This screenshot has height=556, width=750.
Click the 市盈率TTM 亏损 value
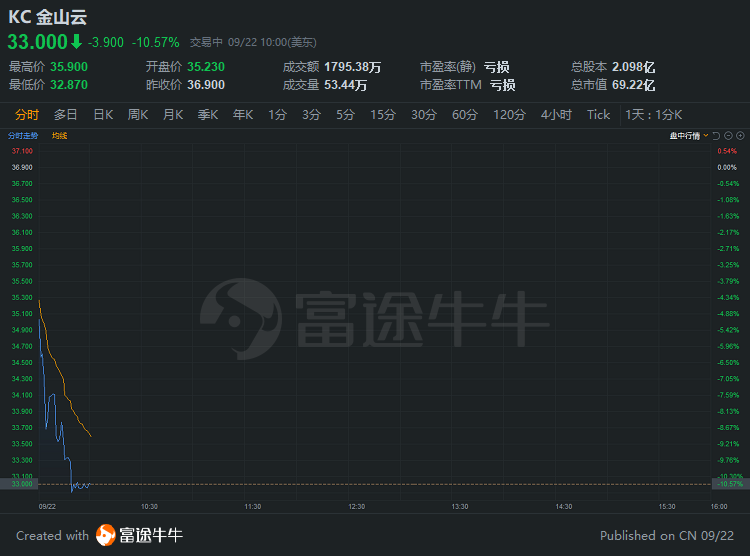pos(502,85)
